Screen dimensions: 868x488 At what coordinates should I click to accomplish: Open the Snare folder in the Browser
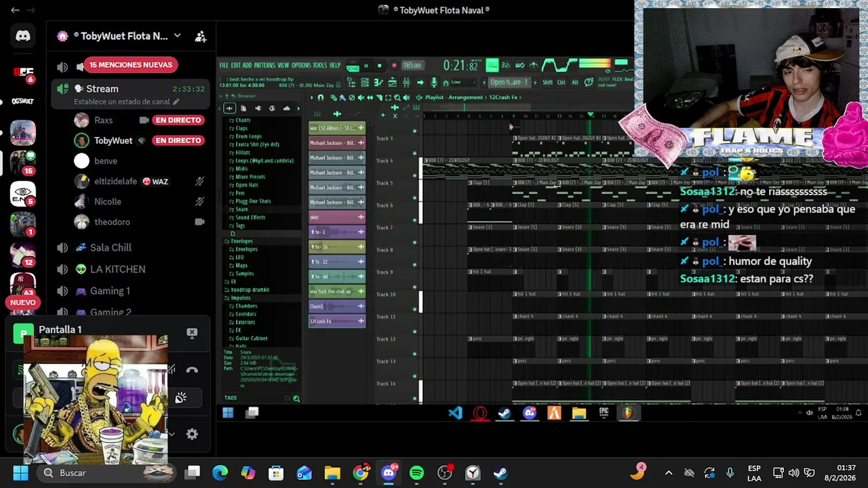[x=241, y=209]
